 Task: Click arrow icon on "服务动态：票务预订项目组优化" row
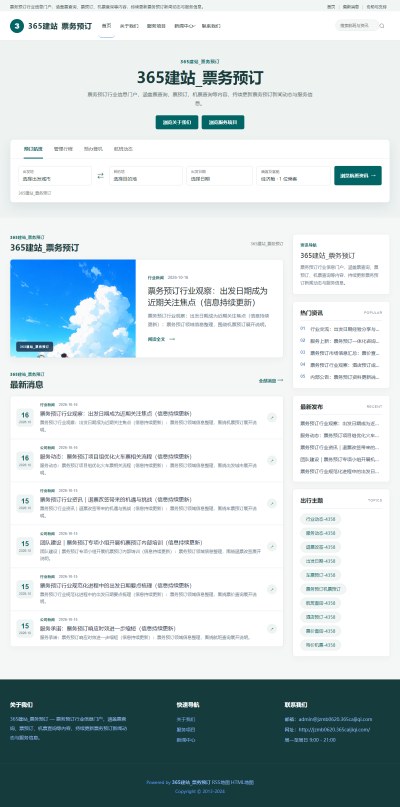tap(272, 460)
